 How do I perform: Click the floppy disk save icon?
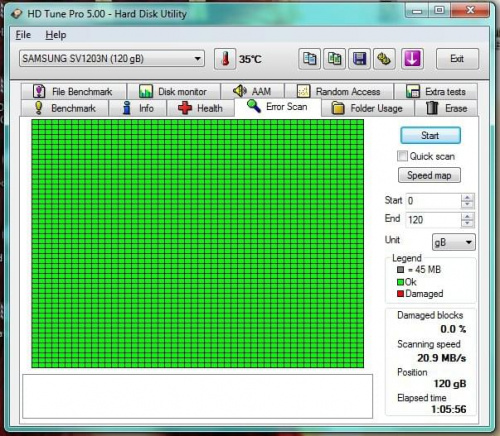click(x=359, y=59)
